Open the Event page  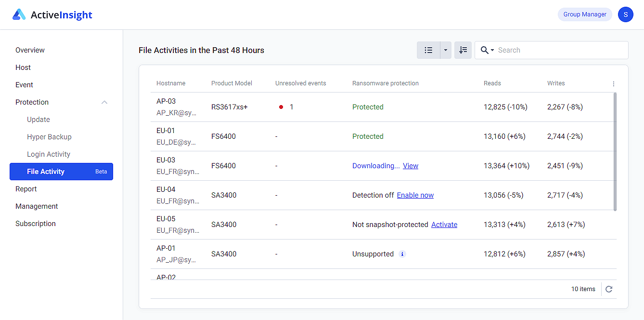point(24,85)
